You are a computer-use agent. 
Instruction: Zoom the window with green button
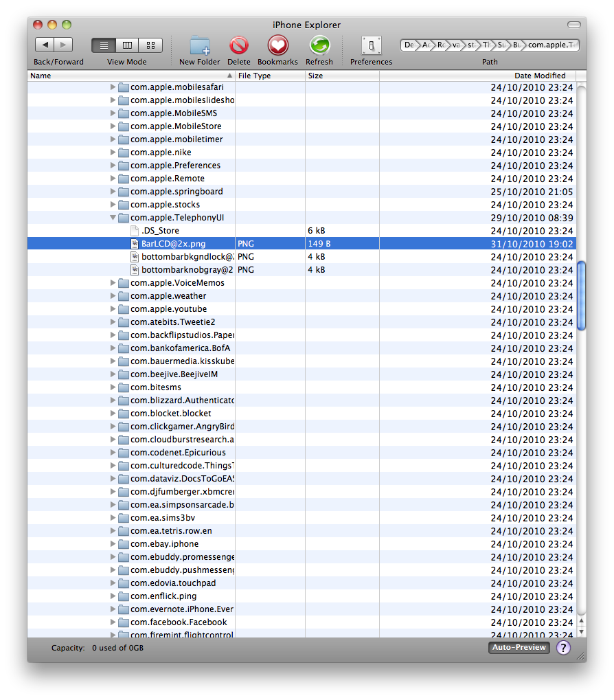(67, 25)
